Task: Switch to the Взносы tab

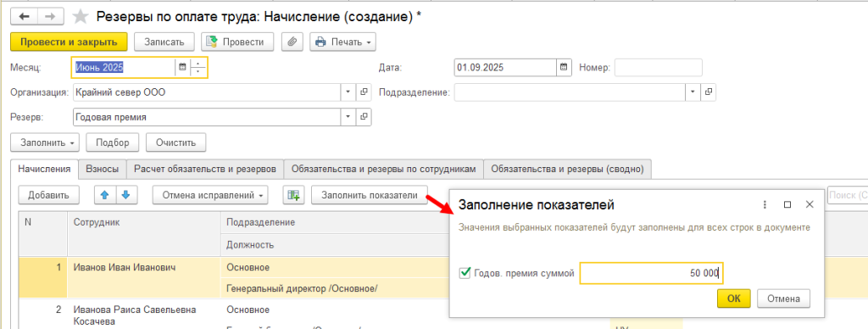Action: (102, 170)
